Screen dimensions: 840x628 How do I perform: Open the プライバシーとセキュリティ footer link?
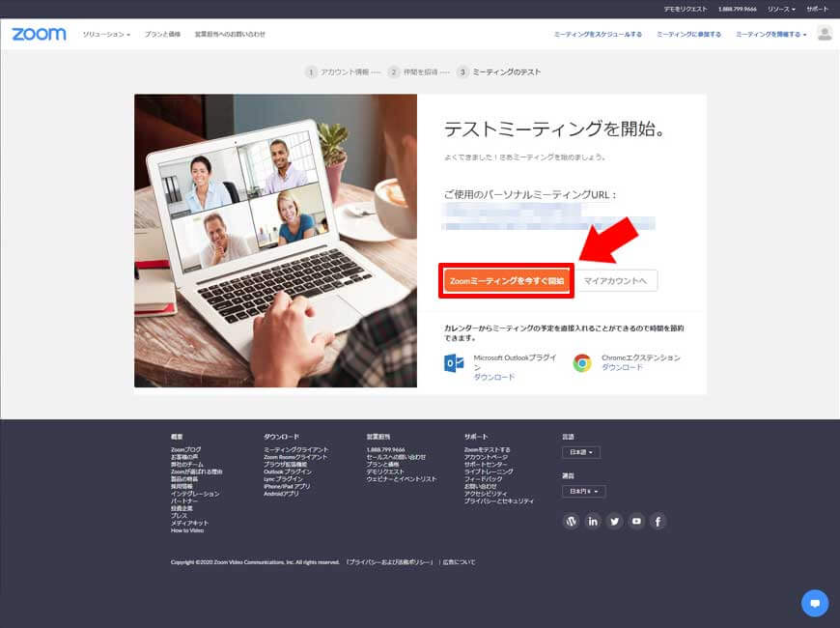pyautogui.click(x=499, y=500)
